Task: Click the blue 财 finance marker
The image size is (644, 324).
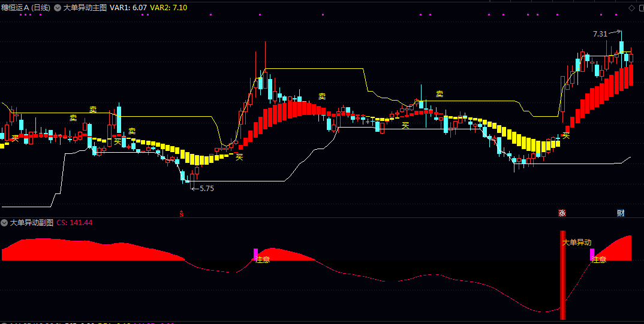Action: click(621, 213)
